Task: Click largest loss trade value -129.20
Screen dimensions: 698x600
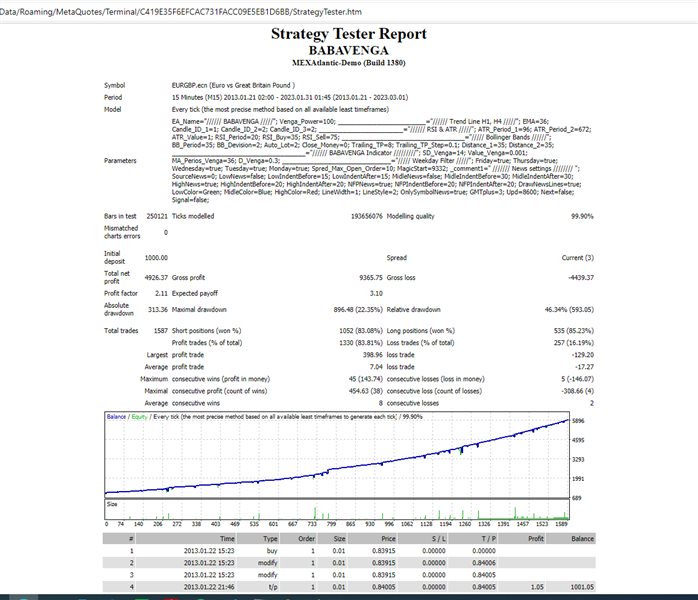Action: point(583,355)
